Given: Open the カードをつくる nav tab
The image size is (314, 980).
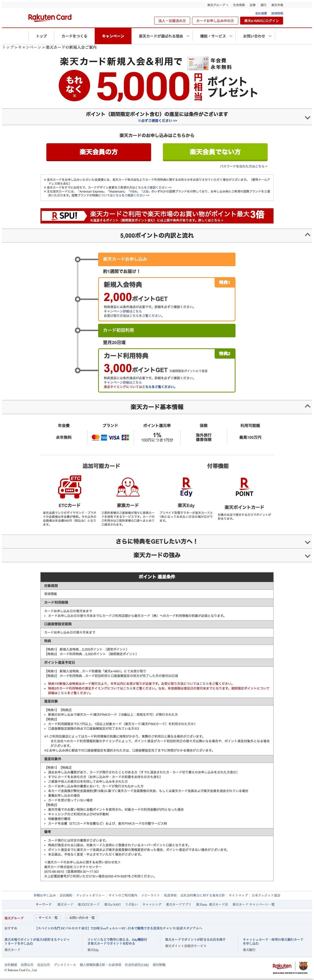Looking at the screenshot, I should coord(74,36).
